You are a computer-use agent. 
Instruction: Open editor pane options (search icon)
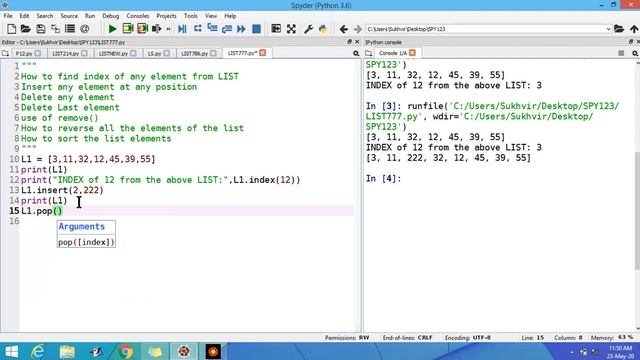[356, 53]
